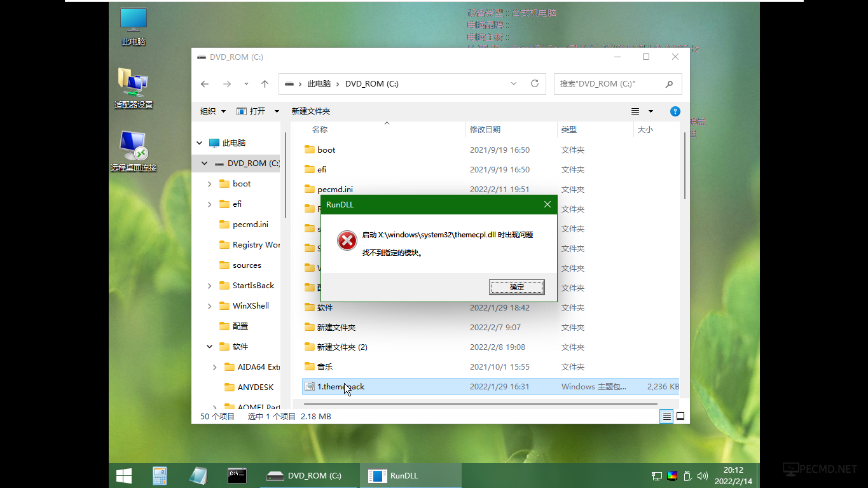Open 远程桌面连接 desktop icon
Screen dimensions: 868x488
[134, 151]
